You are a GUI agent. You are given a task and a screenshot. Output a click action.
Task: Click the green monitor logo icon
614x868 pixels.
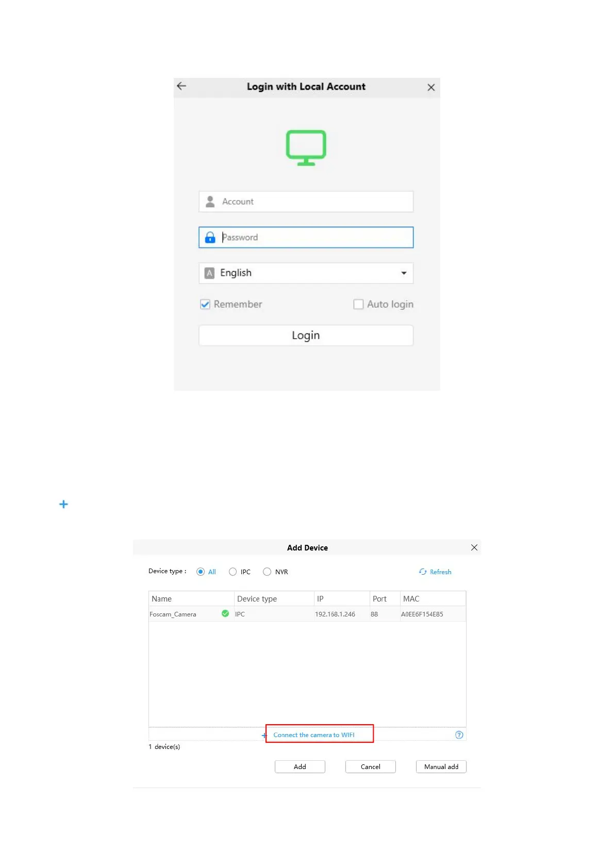tap(306, 148)
